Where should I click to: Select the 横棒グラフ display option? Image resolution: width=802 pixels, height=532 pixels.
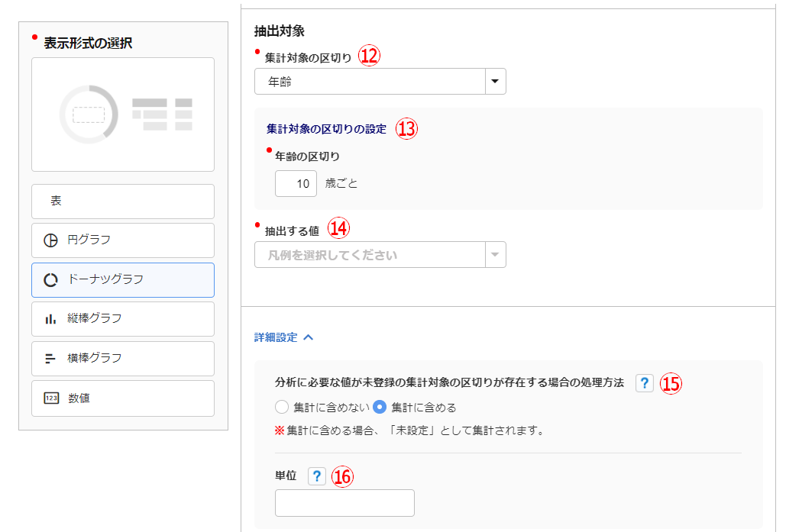pos(122,358)
